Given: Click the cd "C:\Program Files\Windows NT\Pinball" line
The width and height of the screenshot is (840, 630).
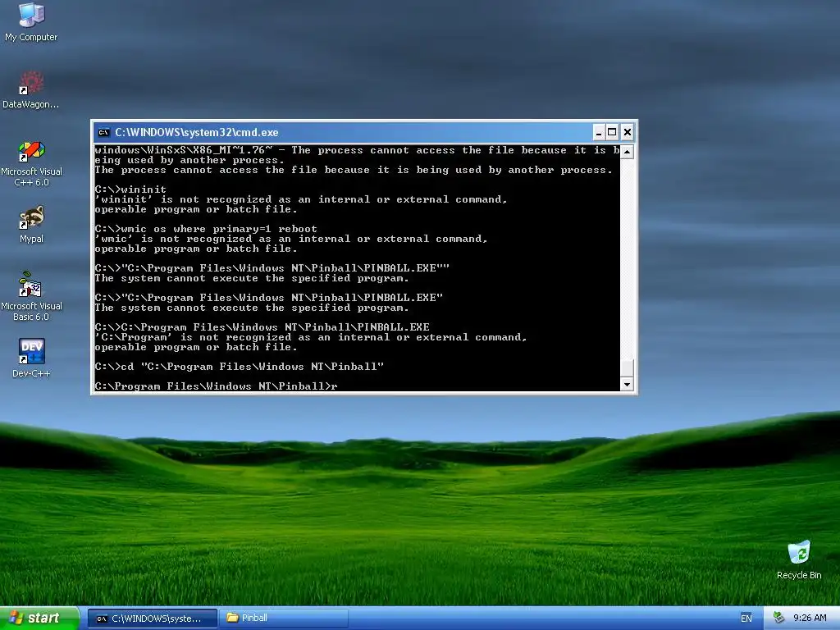Looking at the screenshot, I should click(240, 367).
